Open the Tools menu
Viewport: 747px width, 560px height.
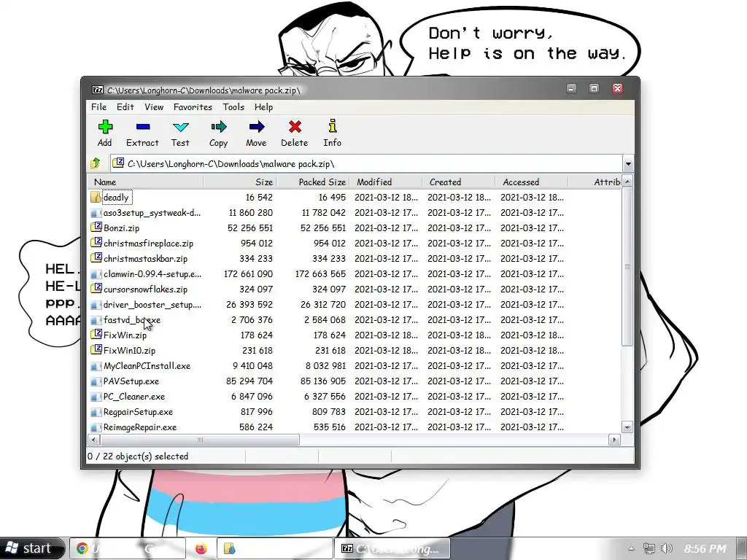pos(233,107)
